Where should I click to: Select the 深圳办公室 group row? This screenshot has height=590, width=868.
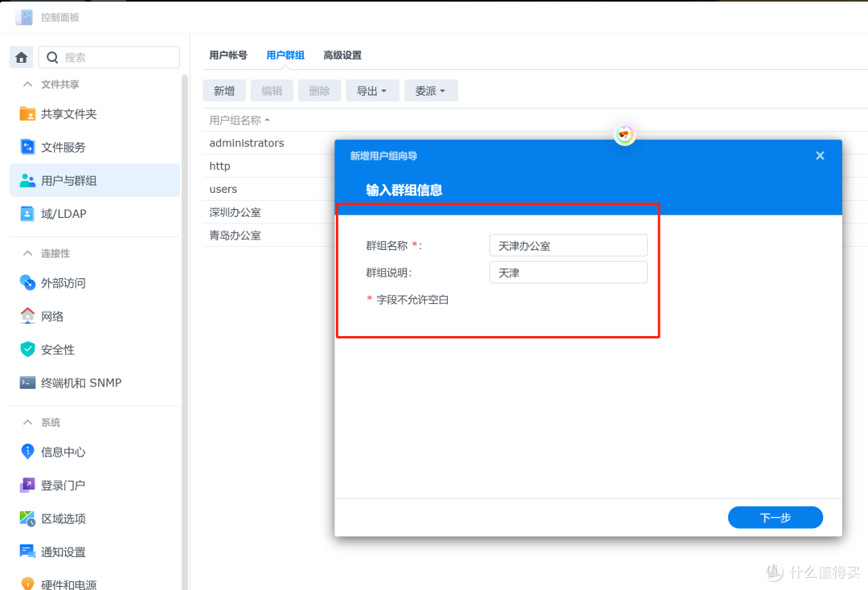tap(268, 212)
